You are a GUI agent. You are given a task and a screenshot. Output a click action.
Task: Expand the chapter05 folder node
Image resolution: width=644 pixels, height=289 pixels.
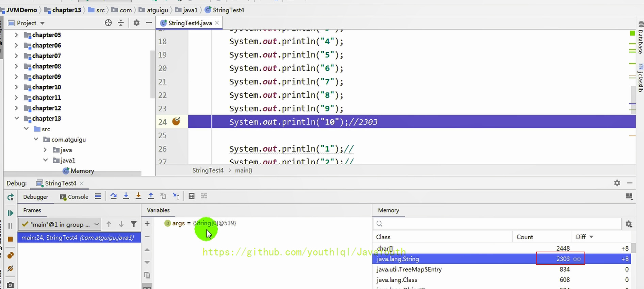tap(16, 35)
